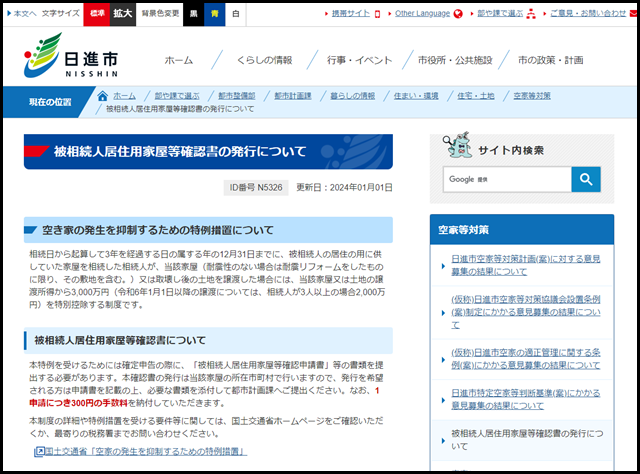Click 空家等対策 in the breadcrumb

532,96
